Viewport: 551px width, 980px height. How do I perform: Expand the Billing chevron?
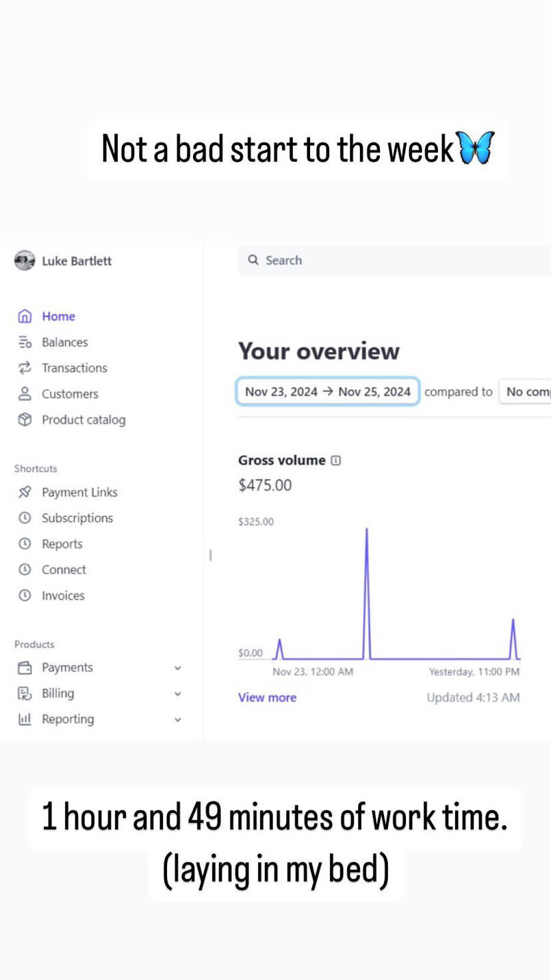pos(177,694)
